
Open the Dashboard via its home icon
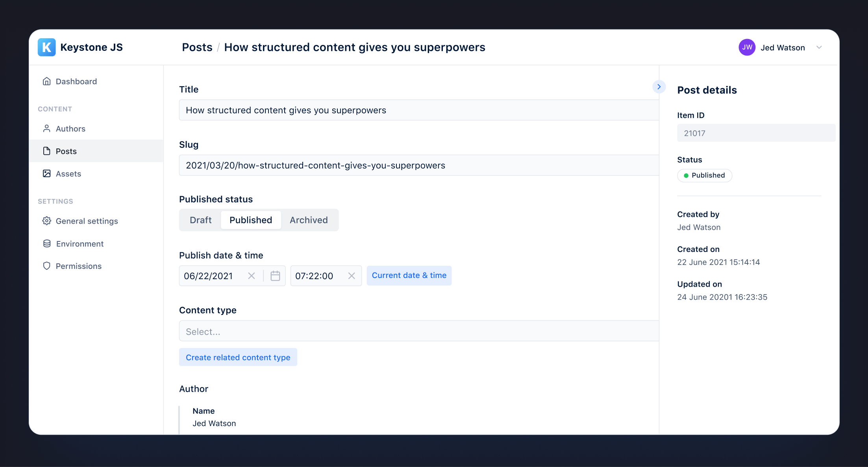[x=46, y=81]
